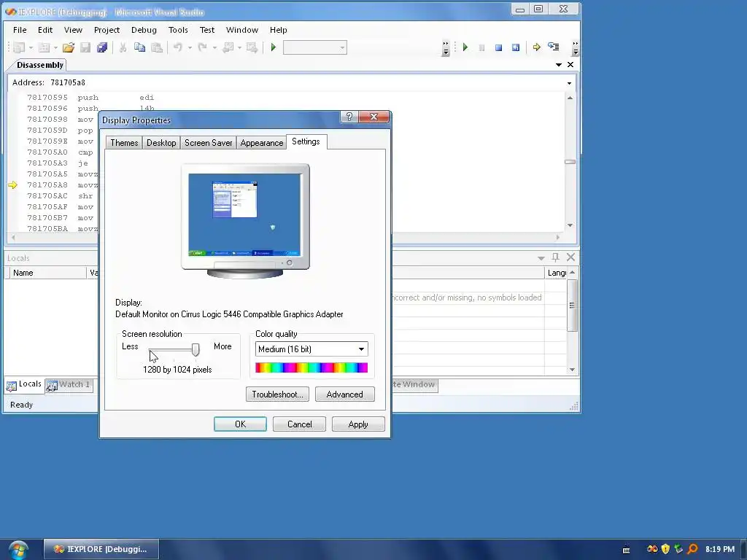The image size is (747, 560).
Task: Click the orange magnifier tray icon
Action: pyautogui.click(x=692, y=549)
